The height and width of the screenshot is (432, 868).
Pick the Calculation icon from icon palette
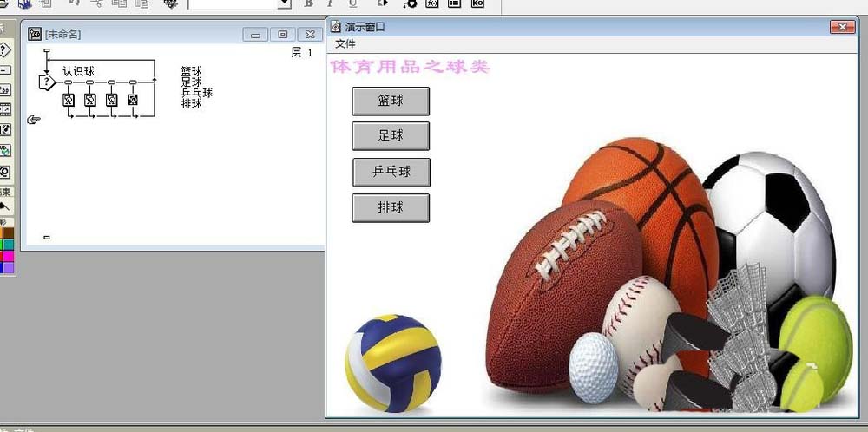click(4, 70)
